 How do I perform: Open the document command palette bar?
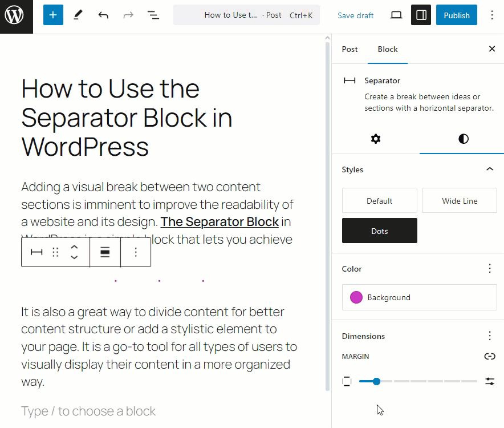(246, 15)
